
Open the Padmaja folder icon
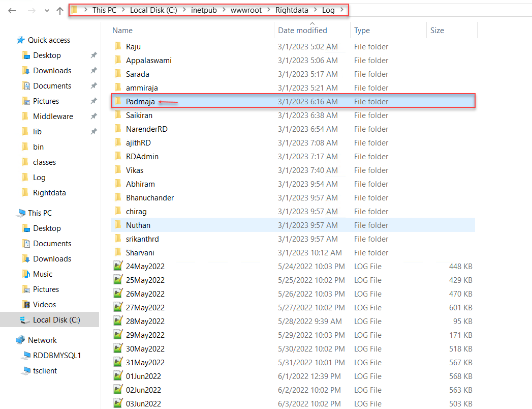tap(118, 101)
